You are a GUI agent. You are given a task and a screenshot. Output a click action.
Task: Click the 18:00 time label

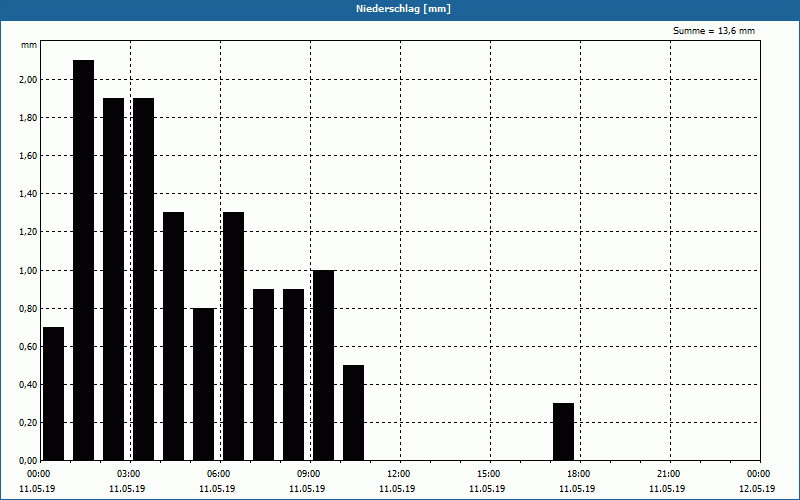579,474
